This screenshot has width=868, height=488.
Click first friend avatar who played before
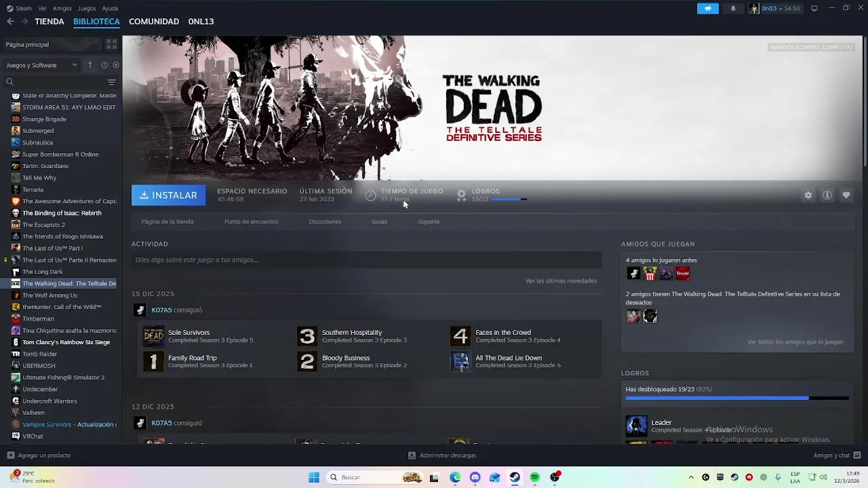(633, 273)
